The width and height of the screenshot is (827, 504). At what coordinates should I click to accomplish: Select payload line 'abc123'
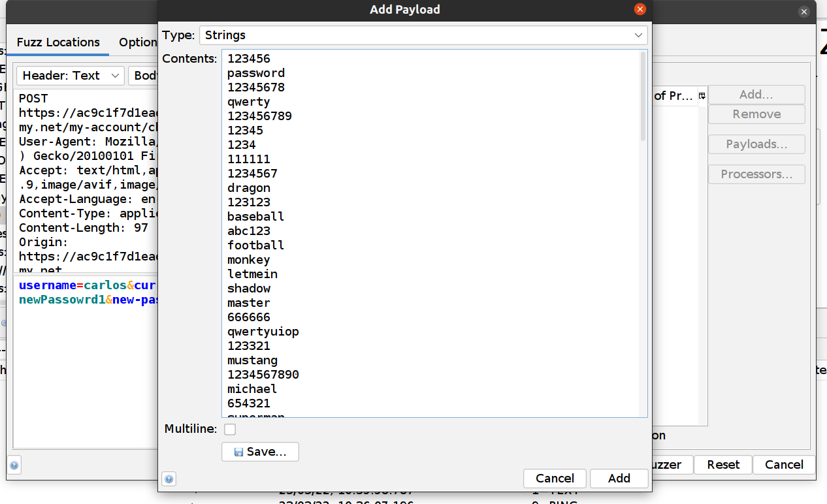(249, 231)
